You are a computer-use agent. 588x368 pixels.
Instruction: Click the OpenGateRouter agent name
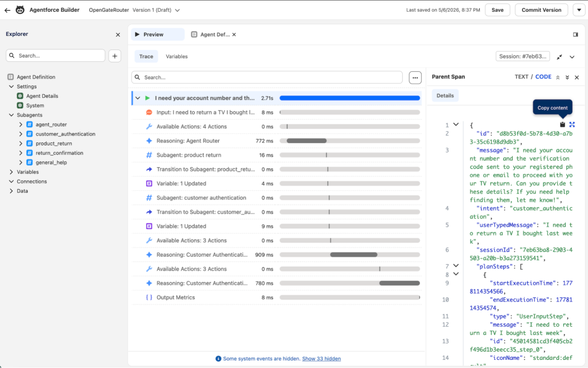109,10
